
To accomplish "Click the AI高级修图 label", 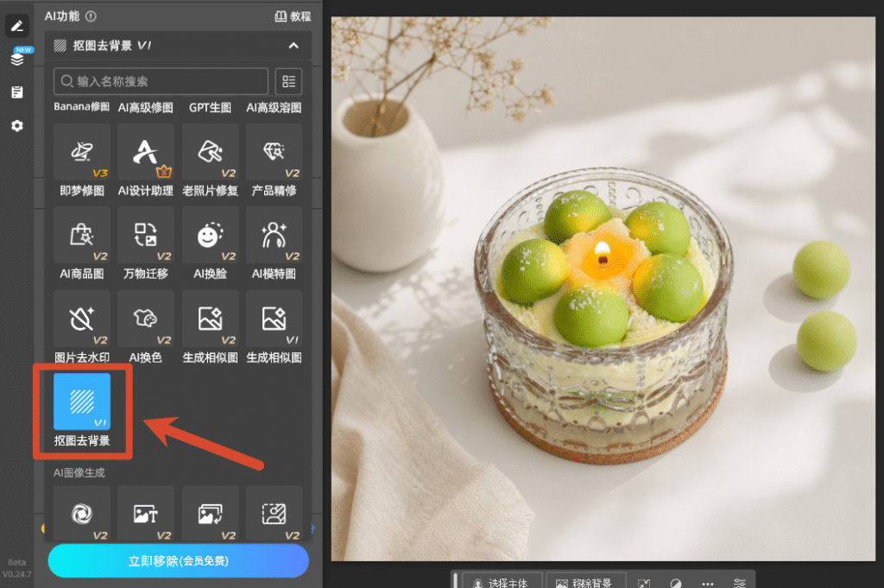I will click(145, 107).
